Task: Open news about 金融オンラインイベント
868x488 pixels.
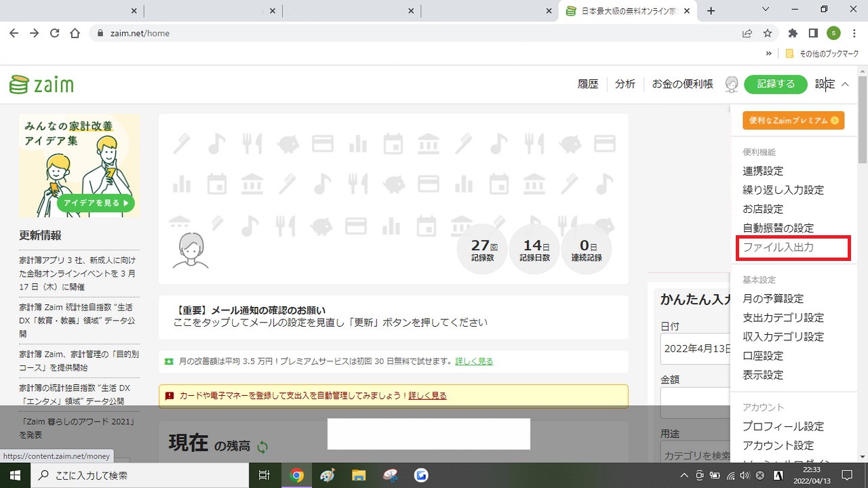Action: tap(78, 273)
